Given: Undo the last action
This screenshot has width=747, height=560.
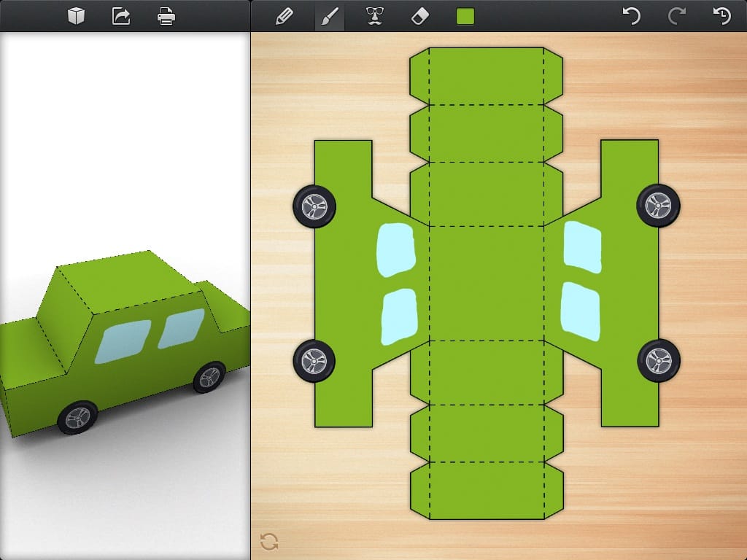Looking at the screenshot, I should click(x=631, y=16).
